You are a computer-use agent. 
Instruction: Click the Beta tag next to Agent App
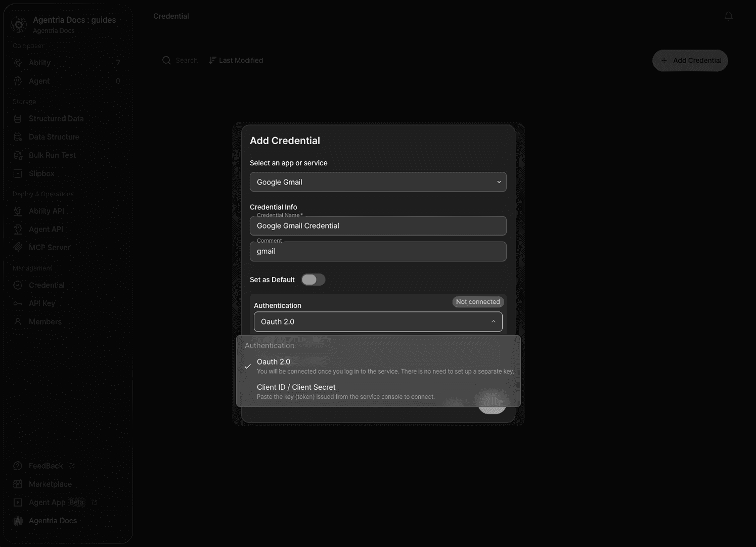[x=76, y=502]
